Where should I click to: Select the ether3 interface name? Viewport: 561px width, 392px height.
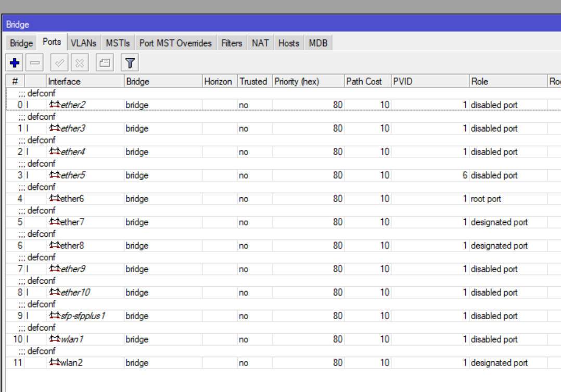(73, 128)
